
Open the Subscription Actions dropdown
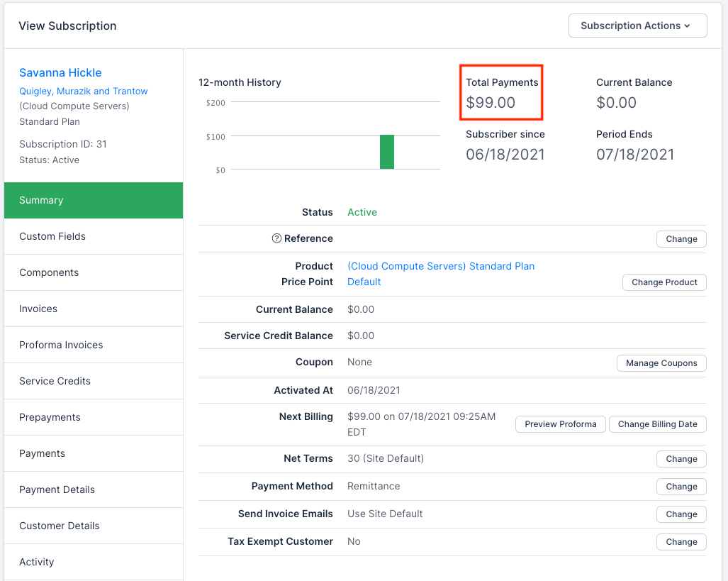(x=637, y=26)
